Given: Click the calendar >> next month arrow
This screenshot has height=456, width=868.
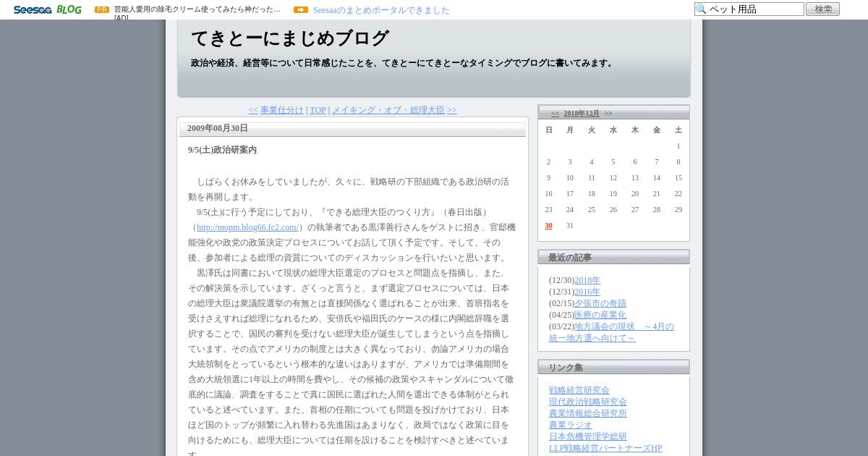Looking at the screenshot, I should tap(608, 114).
